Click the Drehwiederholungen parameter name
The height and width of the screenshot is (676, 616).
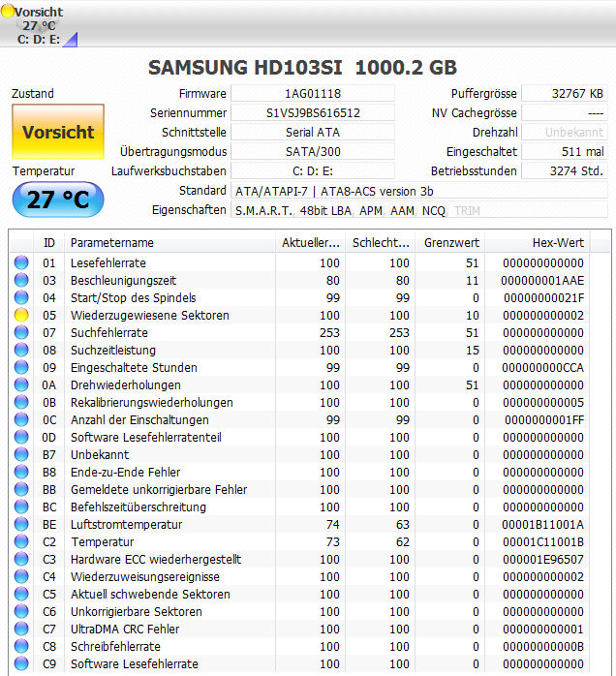(x=126, y=384)
